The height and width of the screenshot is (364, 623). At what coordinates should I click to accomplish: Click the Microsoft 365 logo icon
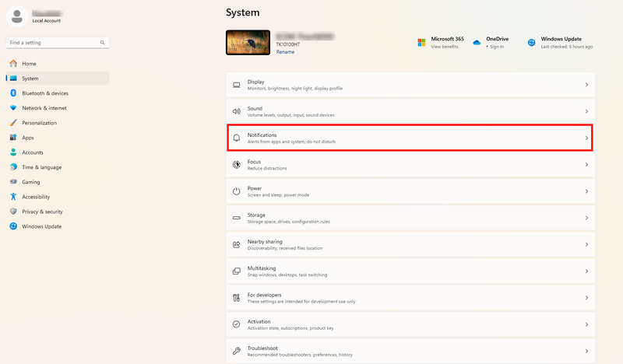421,43
